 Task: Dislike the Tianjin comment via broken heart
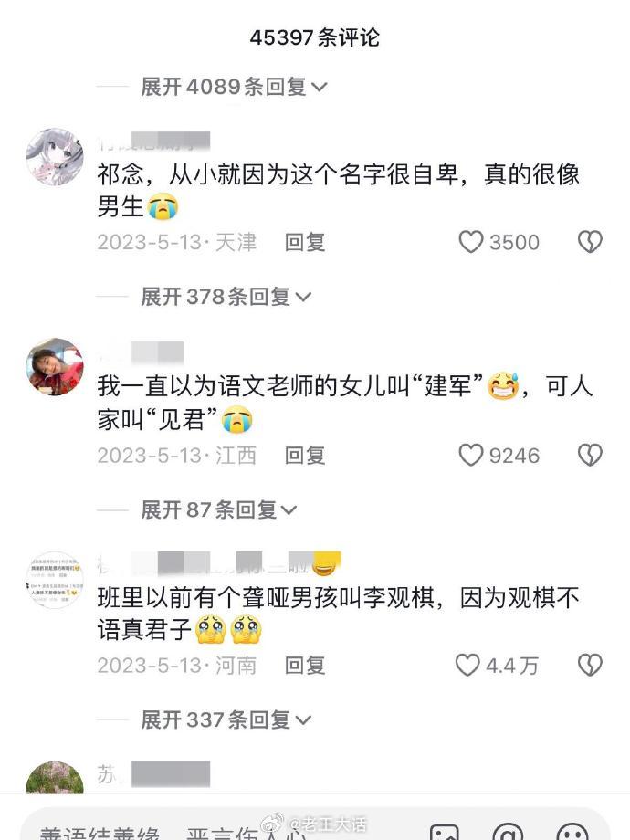(x=590, y=242)
